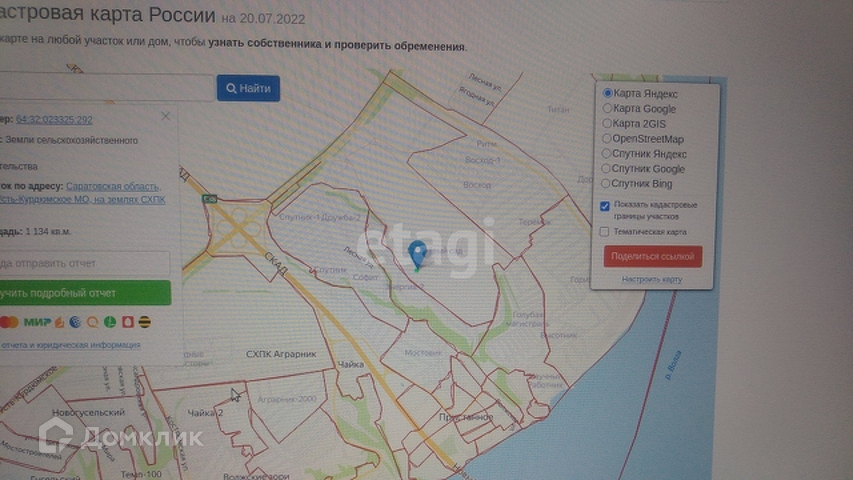The width and height of the screenshot is (853, 480).
Task: Click the orange QIWI payment icon
Action: tap(92, 322)
